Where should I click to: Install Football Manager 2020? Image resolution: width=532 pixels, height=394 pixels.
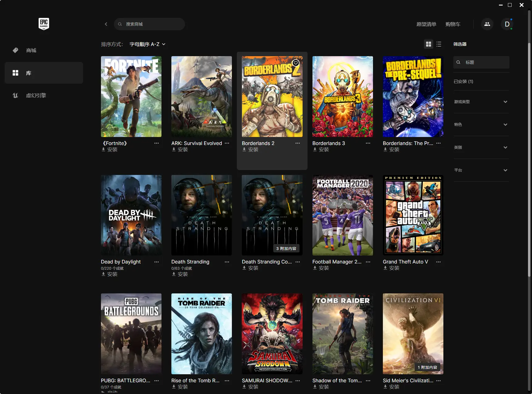[321, 268]
